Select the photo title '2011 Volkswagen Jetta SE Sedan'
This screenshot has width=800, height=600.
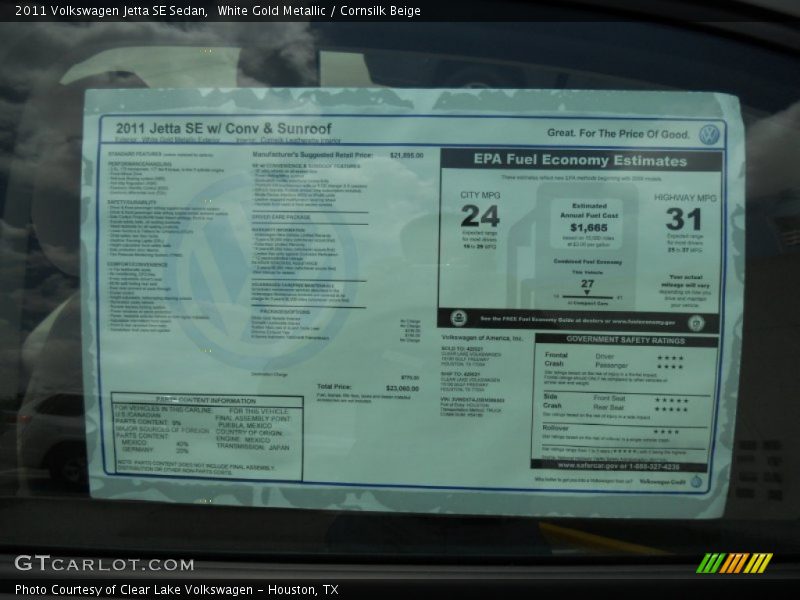pos(111,11)
